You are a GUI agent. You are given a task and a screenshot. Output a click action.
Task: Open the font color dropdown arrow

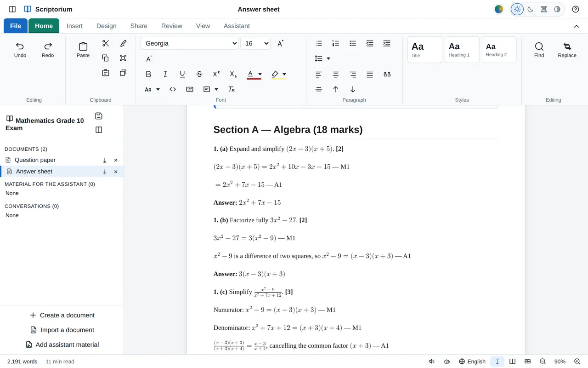point(260,74)
